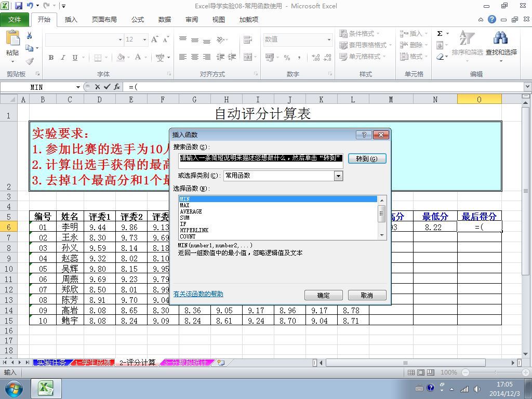
Task: Expand the Name Box dropdown arrow
Action: coord(78,87)
